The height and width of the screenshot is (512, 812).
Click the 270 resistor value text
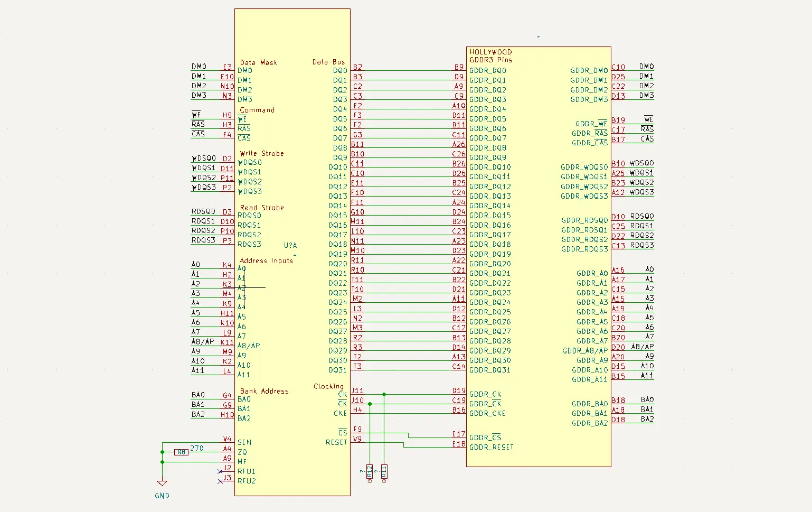(197, 448)
